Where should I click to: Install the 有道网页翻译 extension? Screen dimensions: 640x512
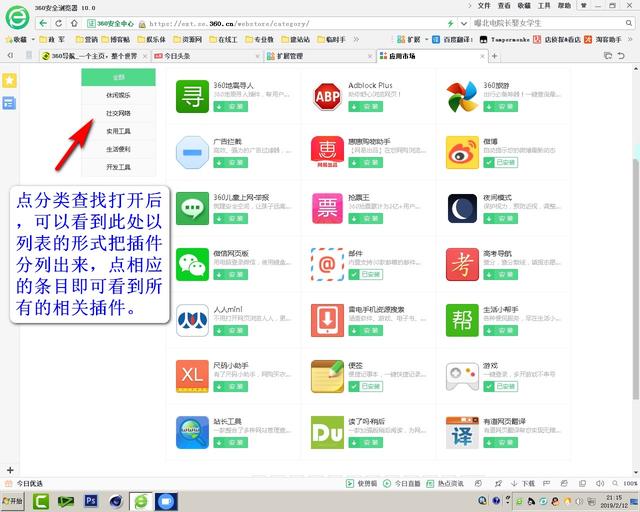(x=500, y=442)
